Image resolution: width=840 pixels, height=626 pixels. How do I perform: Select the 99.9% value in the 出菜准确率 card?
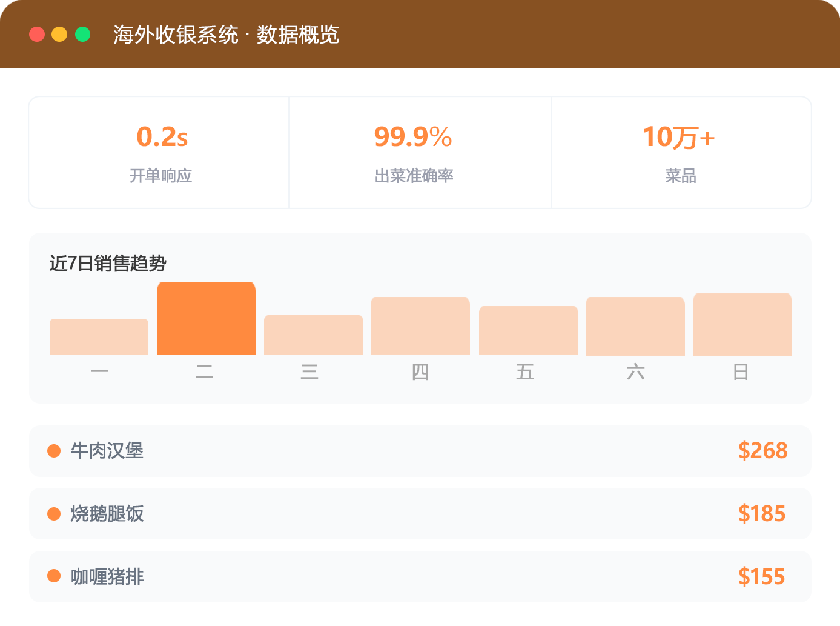[x=413, y=137]
